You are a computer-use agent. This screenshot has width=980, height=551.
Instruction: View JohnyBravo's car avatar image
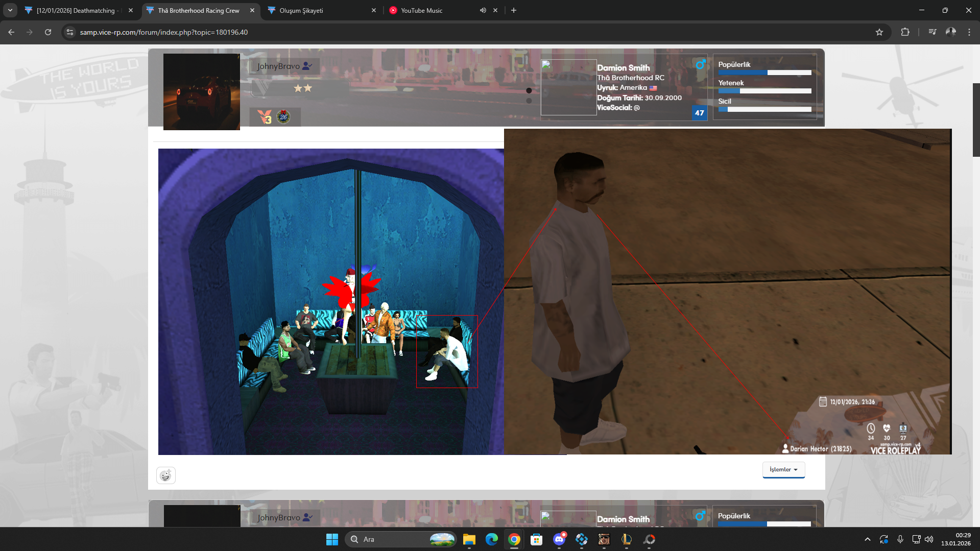[202, 92]
